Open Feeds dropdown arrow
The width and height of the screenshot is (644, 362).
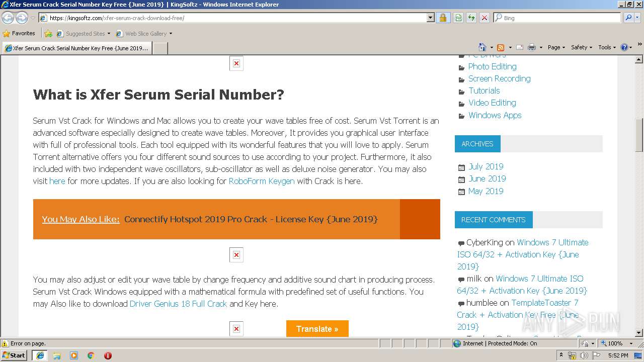coord(510,47)
